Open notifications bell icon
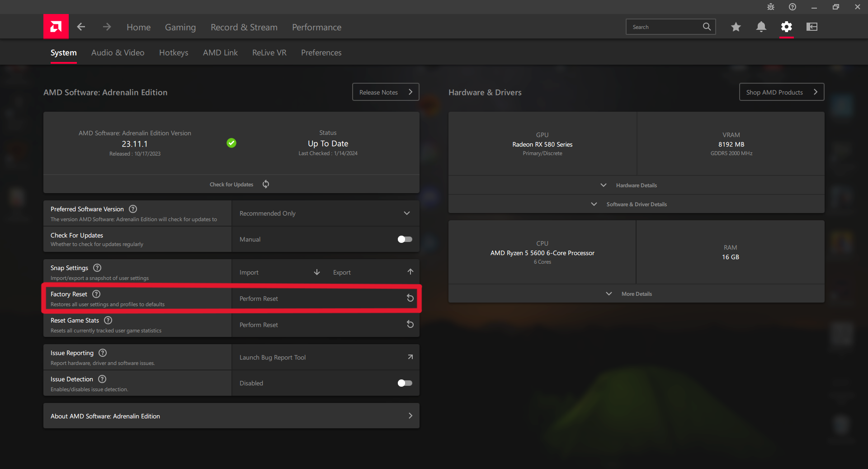Viewport: 868px width, 469px height. (x=761, y=27)
